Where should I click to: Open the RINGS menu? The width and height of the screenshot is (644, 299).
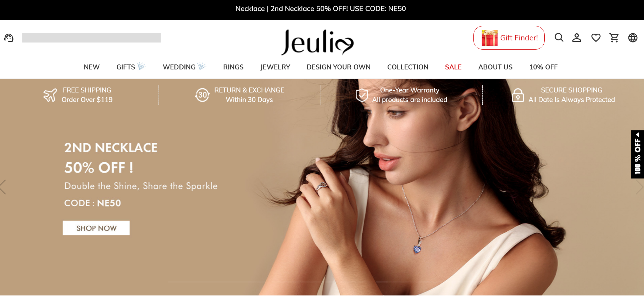[x=233, y=67]
